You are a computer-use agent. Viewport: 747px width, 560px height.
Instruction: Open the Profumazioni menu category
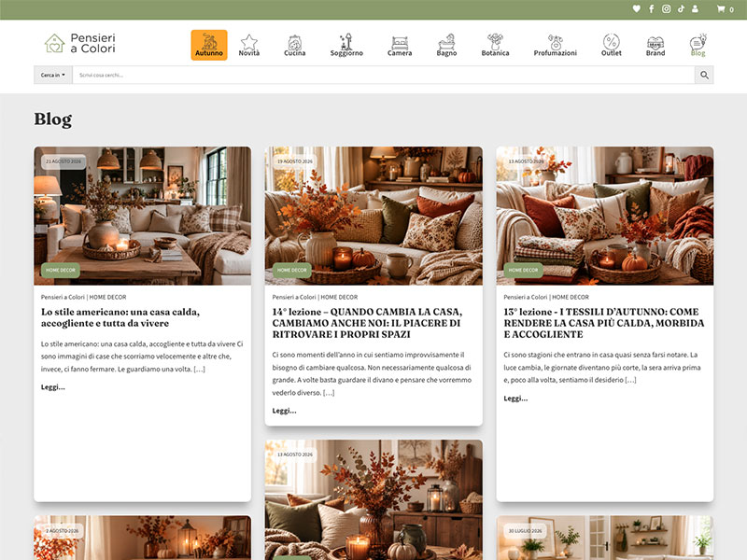(x=555, y=45)
